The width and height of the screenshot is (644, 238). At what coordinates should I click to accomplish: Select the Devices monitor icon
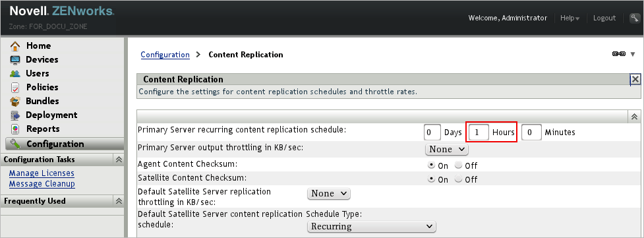15,60
